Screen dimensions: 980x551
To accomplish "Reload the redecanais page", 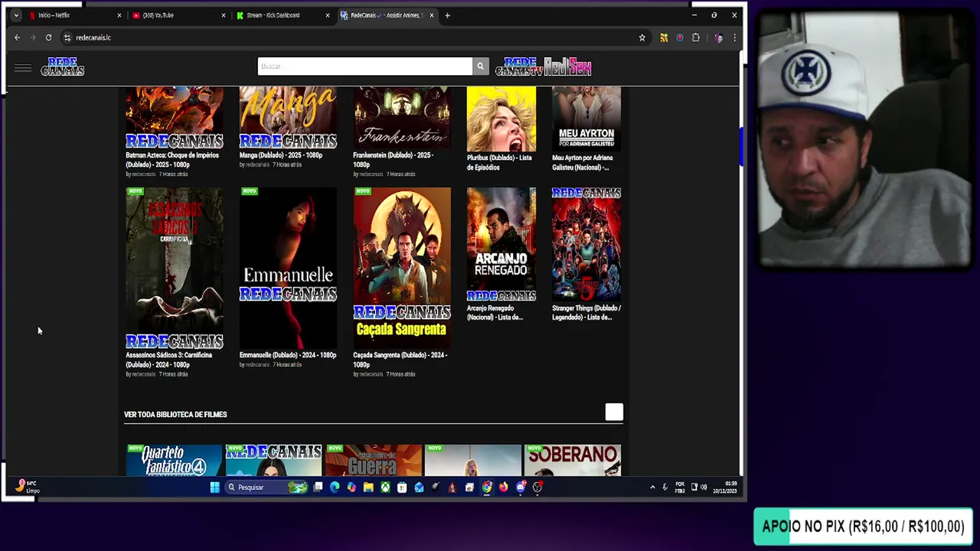I will [48, 37].
